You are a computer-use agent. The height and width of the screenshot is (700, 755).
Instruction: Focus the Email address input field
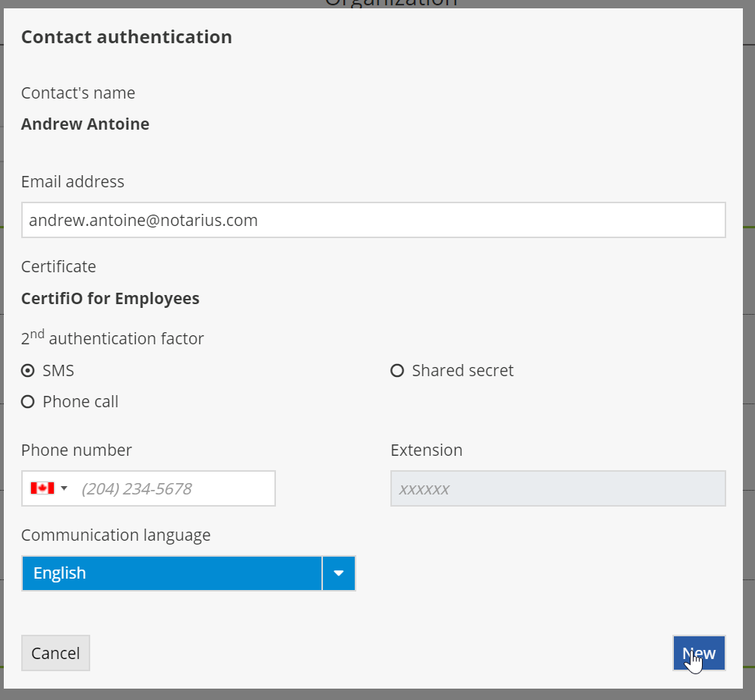click(x=373, y=220)
